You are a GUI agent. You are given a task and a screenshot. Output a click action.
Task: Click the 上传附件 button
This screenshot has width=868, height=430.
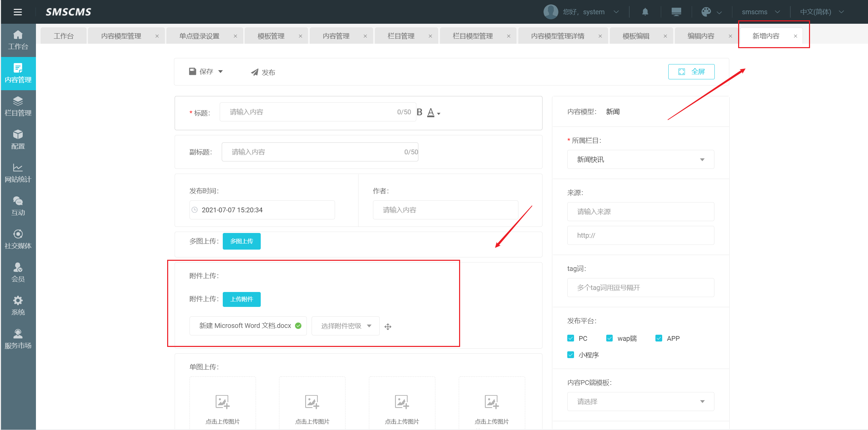tap(241, 299)
